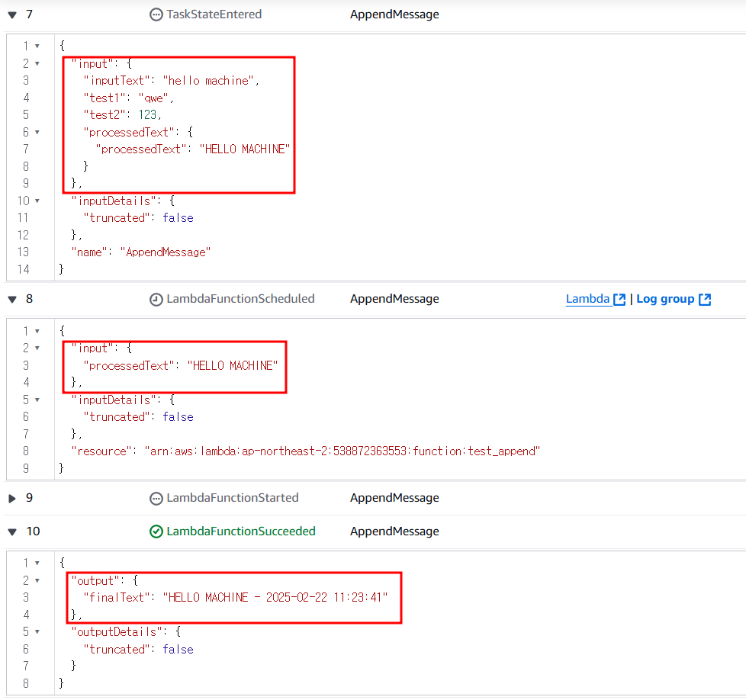This screenshot has width=746, height=700.
Task: Click the LambdaFunctionScheduled clock icon
Action: [x=156, y=299]
